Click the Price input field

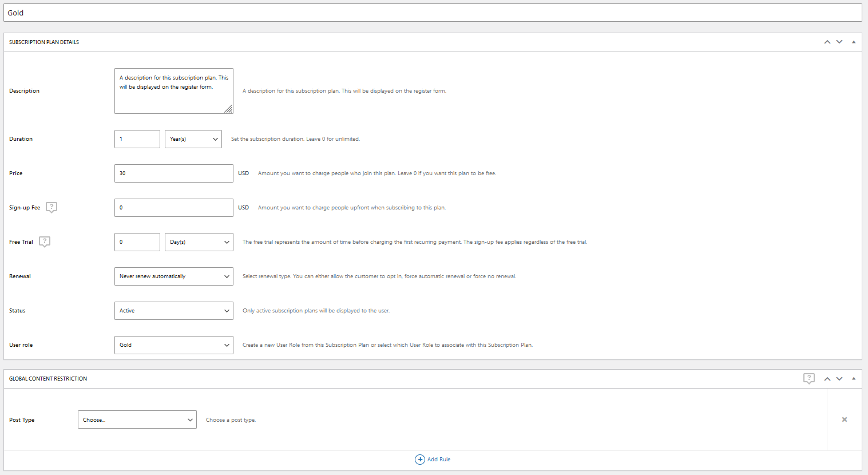(x=173, y=173)
